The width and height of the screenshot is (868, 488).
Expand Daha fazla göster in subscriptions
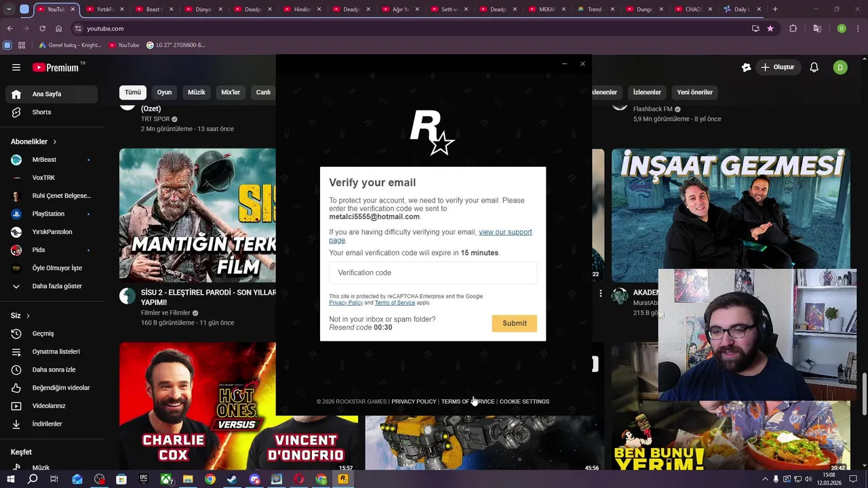coord(51,286)
